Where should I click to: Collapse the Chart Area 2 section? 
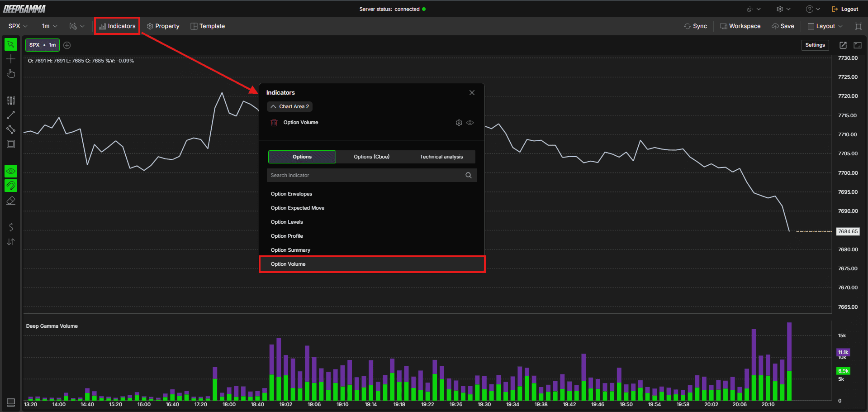pyautogui.click(x=290, y=106)
